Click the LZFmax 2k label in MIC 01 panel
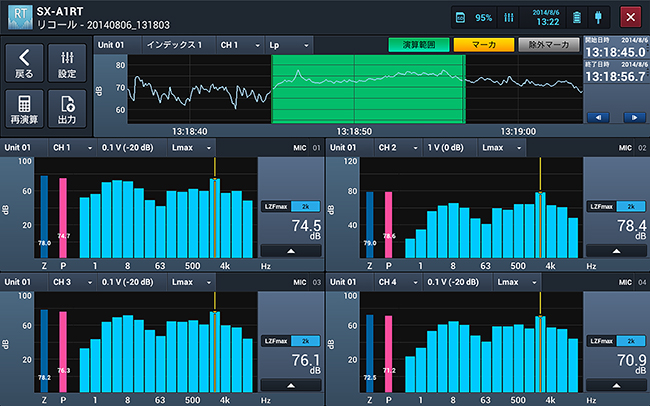Viewport: 650px width, 406px height. 291,207
